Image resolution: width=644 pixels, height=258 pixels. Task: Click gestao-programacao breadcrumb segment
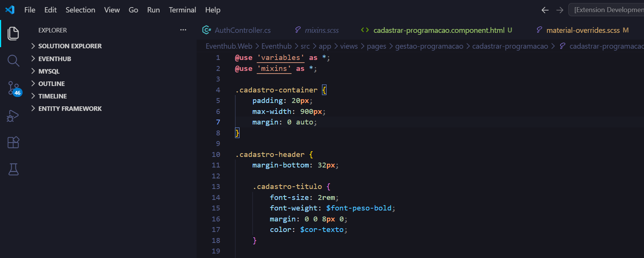point(429,46)
